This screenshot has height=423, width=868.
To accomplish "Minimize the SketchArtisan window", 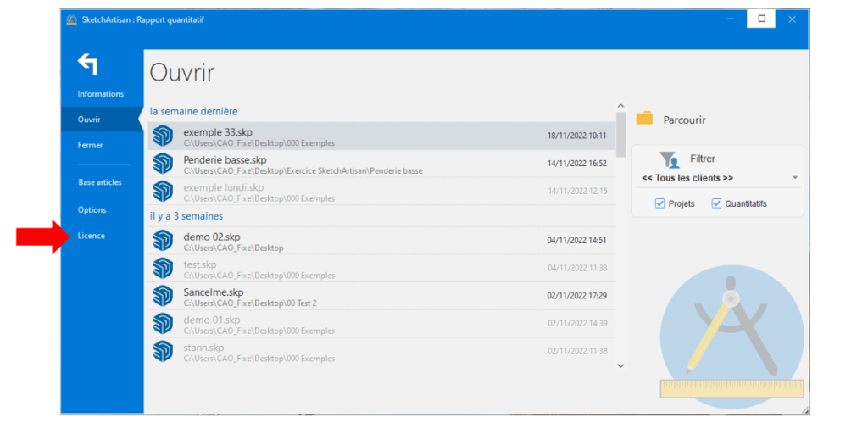I will pos(731,19).
